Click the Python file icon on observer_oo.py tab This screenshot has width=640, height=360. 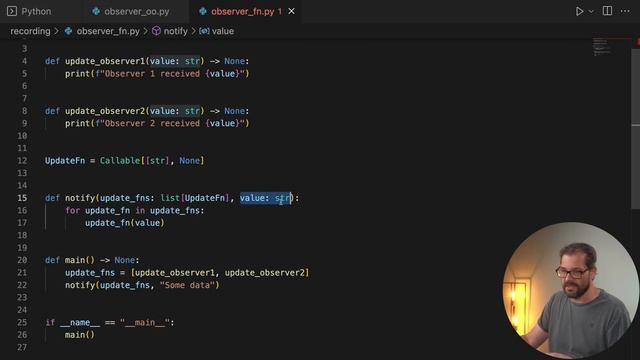(96, 11)
